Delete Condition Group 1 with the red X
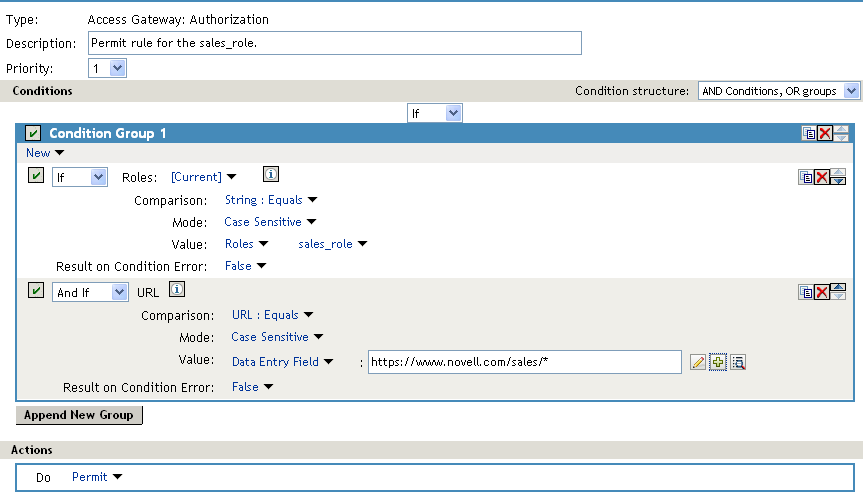863x492 pixels. (824, 133)
